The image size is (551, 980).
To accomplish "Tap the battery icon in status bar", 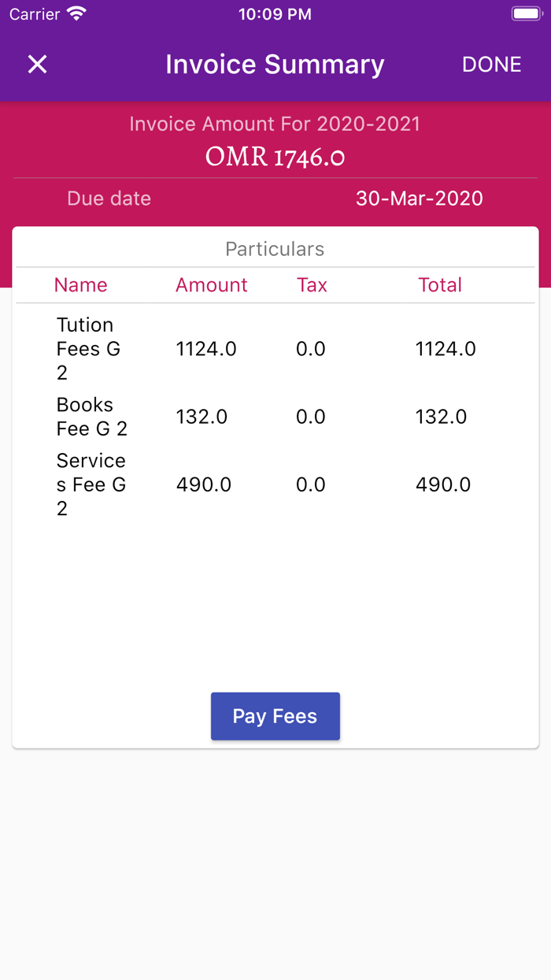I will 525,14.
